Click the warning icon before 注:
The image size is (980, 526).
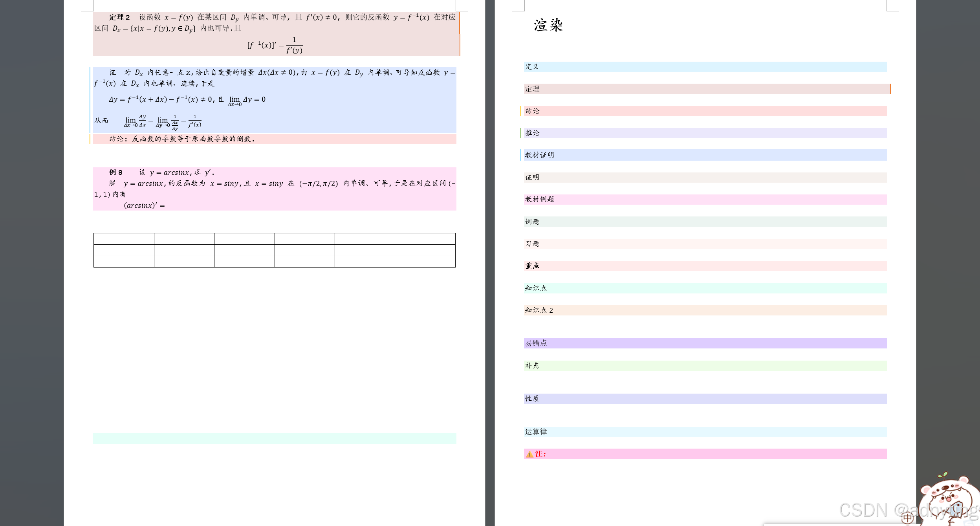(529, 455)
